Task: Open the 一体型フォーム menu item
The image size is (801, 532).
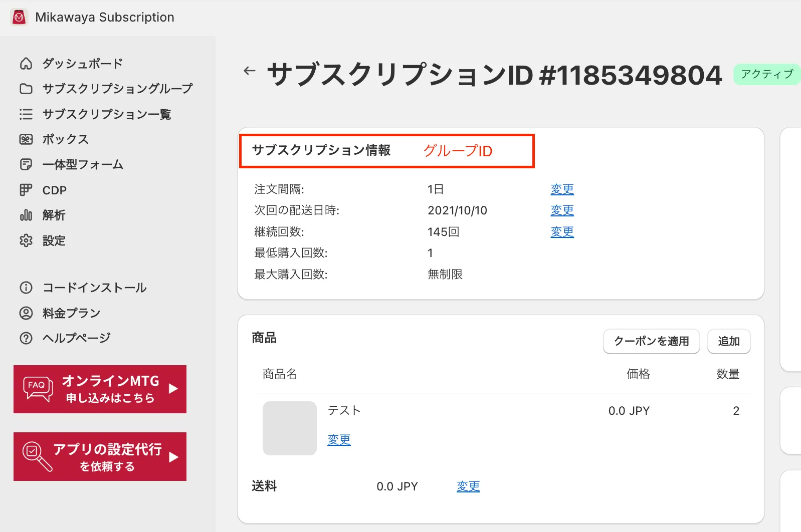Action: coord(83,164)
